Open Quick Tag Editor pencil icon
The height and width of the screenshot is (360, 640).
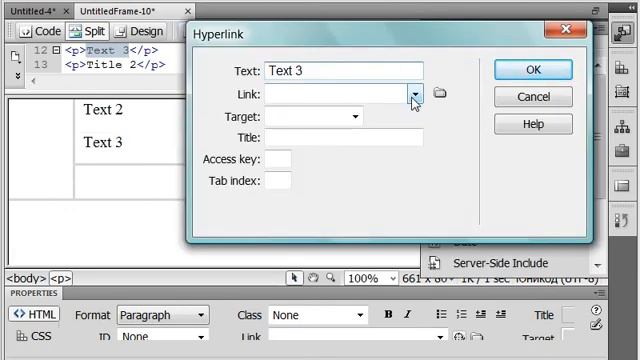pyautogui.click(x=596, y=325)
